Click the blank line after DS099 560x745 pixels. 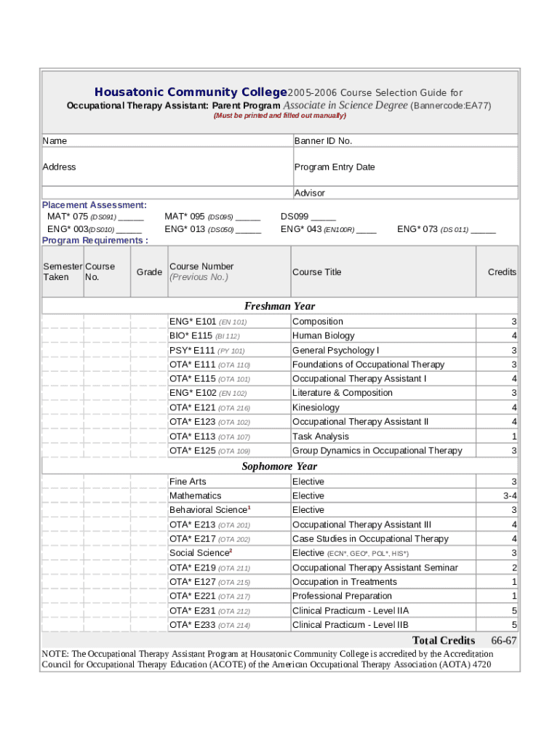[x=324, y=218]
